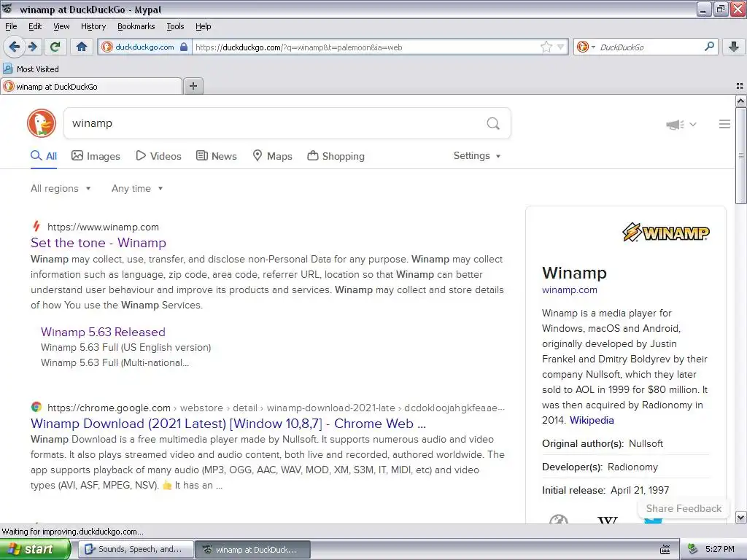
Task: Open the Winamp Download Chrome Web result
Action: click(x=228, y=424)
